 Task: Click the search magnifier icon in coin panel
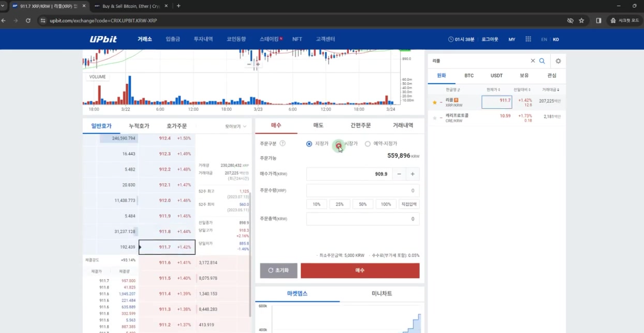coord(542,61)
